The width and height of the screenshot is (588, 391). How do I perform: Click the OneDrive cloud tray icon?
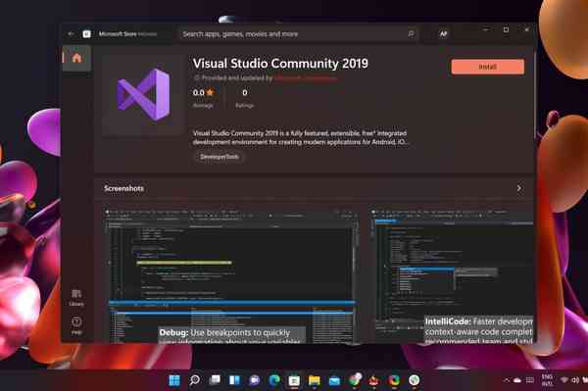point(517,380)
